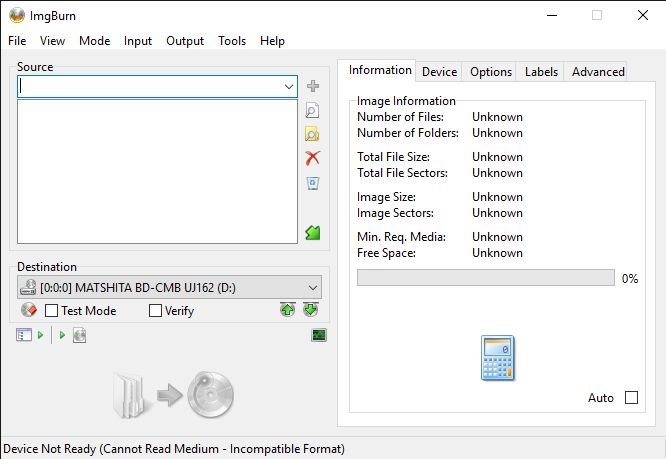
Task: Open the View menu
Action: point(52,41)
